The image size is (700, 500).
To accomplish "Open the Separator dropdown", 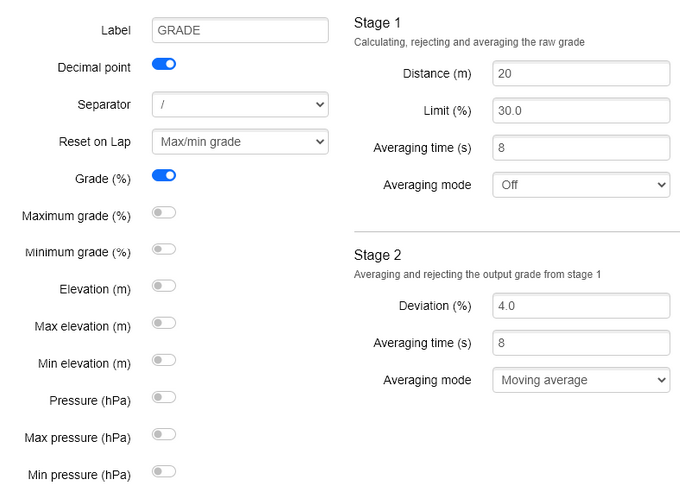I will [x=240, y=104].
